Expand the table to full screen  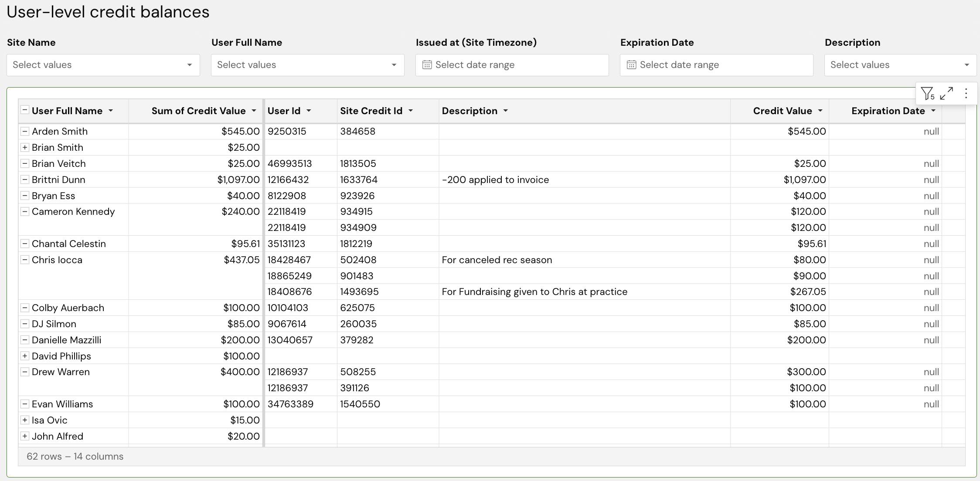pos(946,93)
